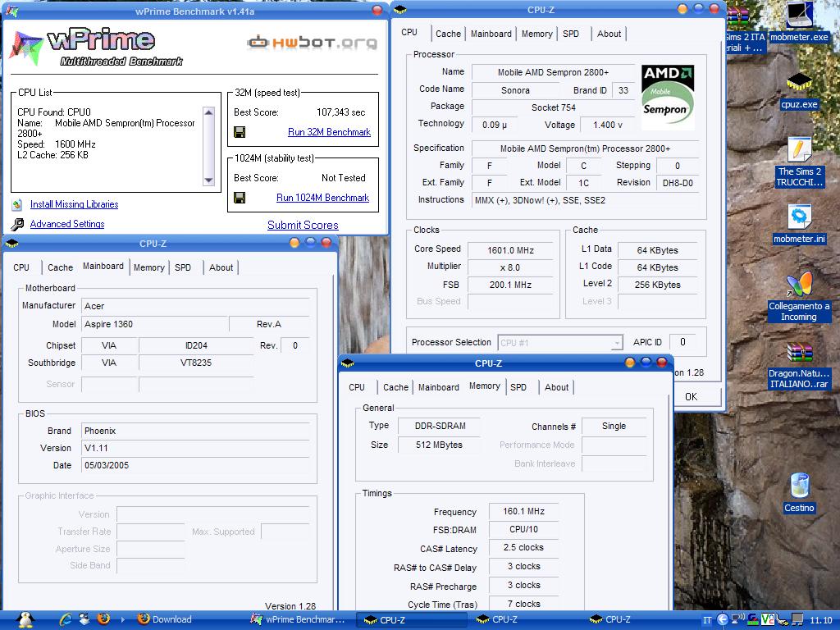Click the Manufacturer field showing Acer
Viewport: 840px width, 630px height.
[x=195, y=306]
